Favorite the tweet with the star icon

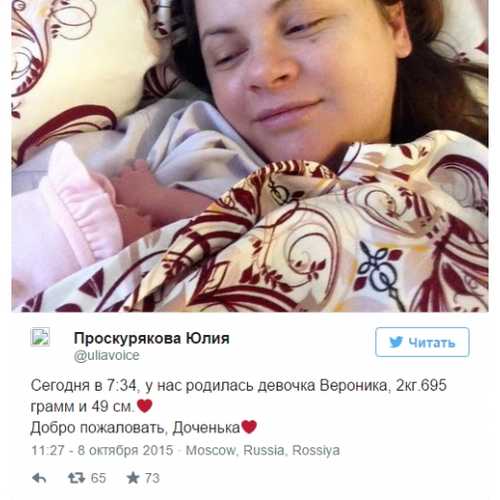[133, 478]
